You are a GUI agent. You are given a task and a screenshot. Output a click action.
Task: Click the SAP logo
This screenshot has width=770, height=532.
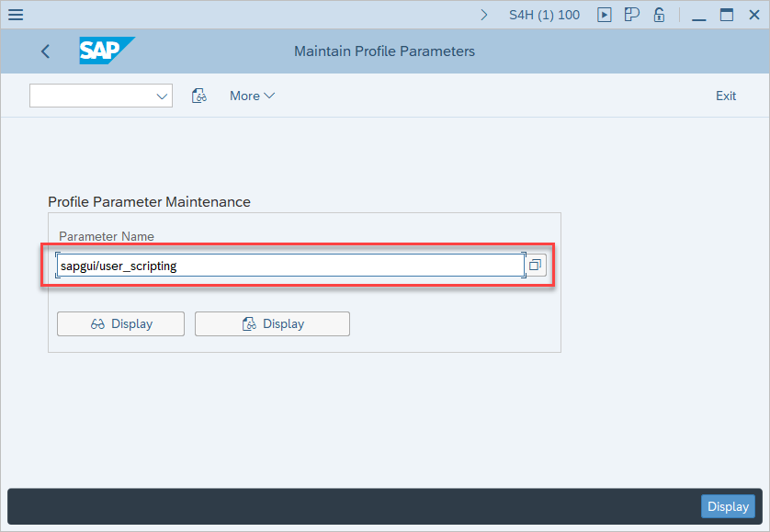coord(106,51)
